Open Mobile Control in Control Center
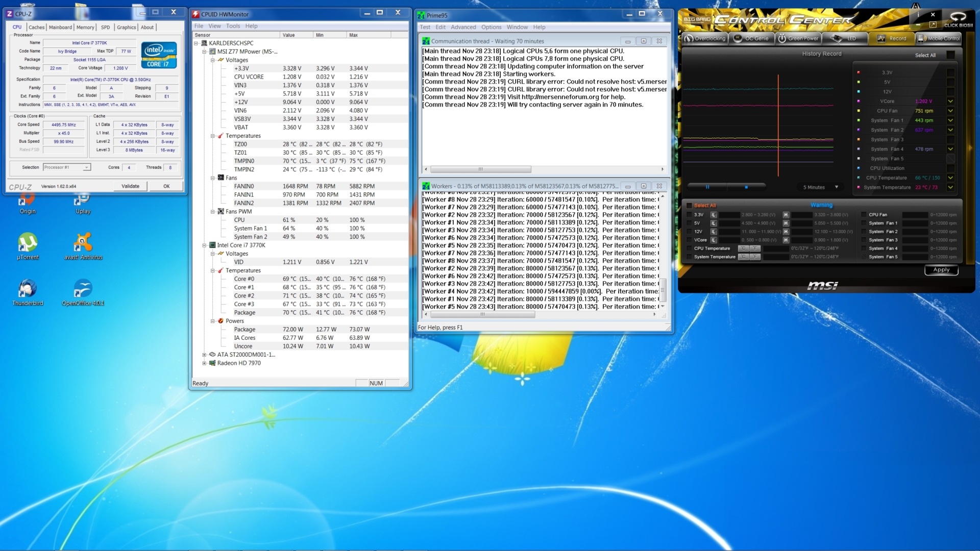 tap(939, 38)
